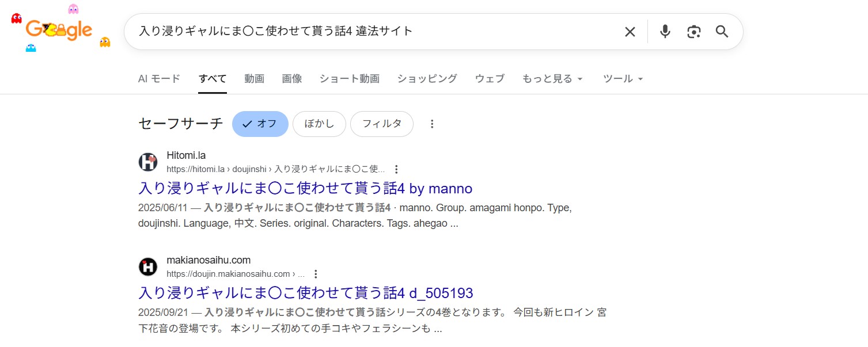The width and height of the screenshot is (868, 347).
Task: Clear the search query with the X button
Action: click(630, 32)
